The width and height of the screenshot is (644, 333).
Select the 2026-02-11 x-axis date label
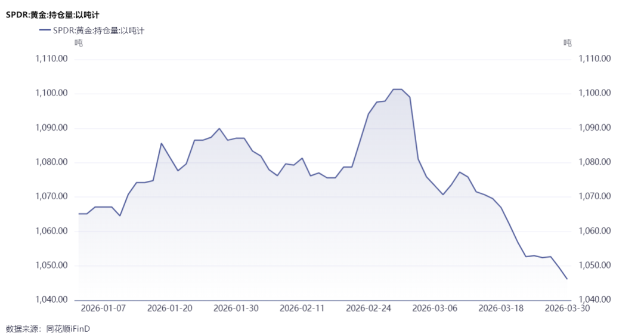click(x=302, y=309)
